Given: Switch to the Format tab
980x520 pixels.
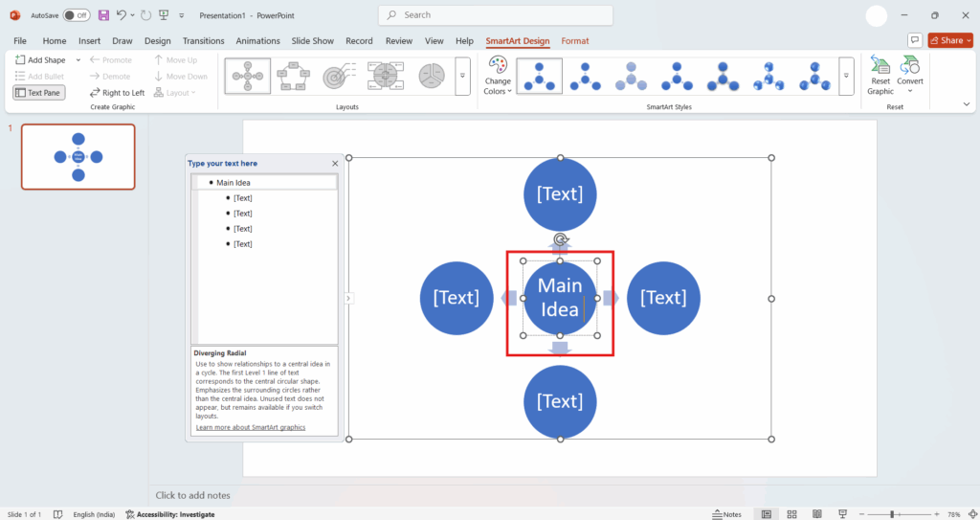Looking at the screenshot, I should 575,41.
